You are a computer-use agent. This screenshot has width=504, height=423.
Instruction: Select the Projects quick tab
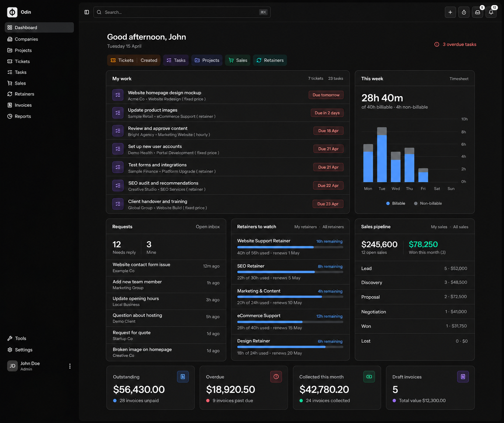207,60
